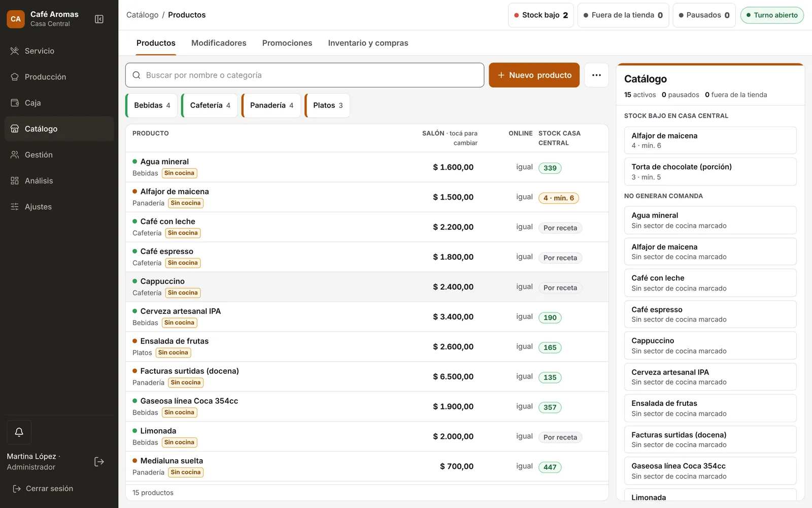Click the search magnifier icon
The width and height of the screenshot is (812, 508).
pyautogui.click(x=136, y=75)
